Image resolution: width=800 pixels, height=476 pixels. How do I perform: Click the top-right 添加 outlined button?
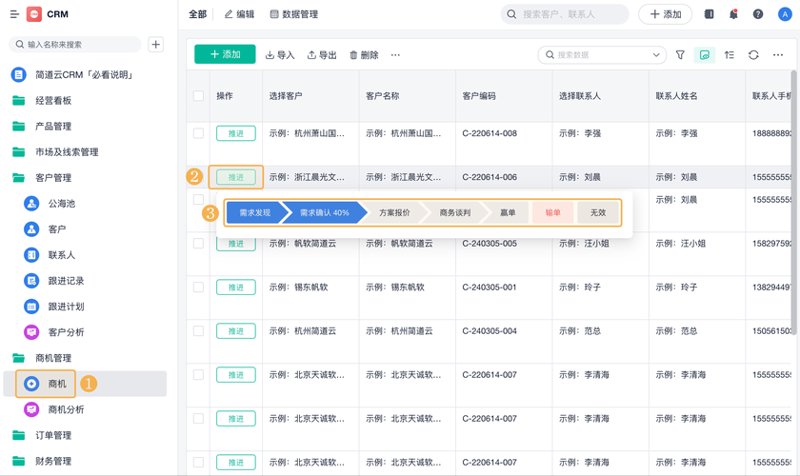coord(665,14)
